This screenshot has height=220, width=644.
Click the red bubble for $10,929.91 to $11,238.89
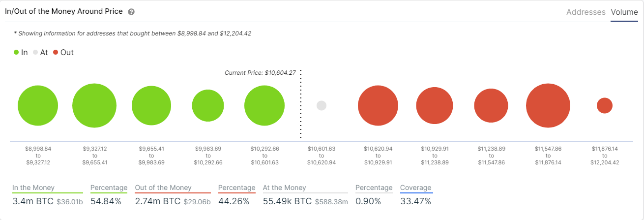(435, 106)
